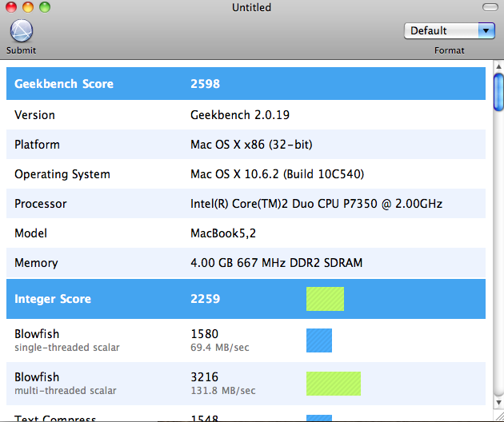Click the Model label
This screenshot has height=422, width=504.
(30, 233)
